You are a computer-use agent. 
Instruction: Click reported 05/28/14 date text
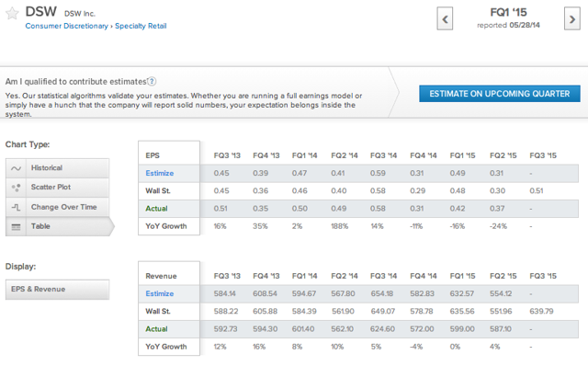[x=508, y=25]
